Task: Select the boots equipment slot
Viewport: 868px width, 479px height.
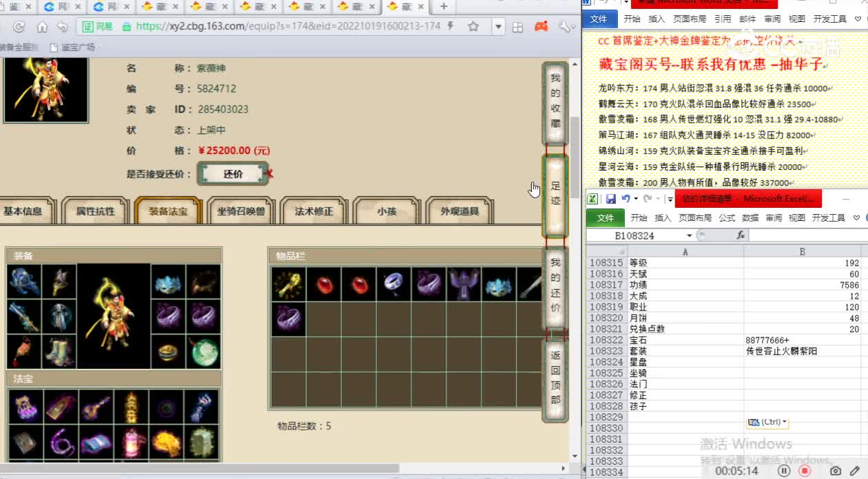Action: 59,351
